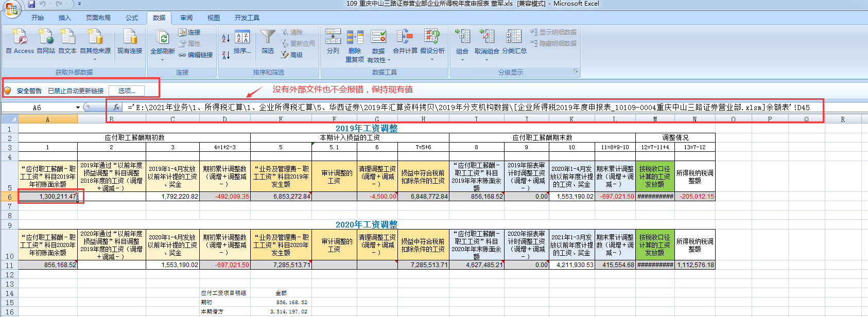Expand the 全部刷新 dropdown
This screenshot has width=868, height=317.
point(163,59)
